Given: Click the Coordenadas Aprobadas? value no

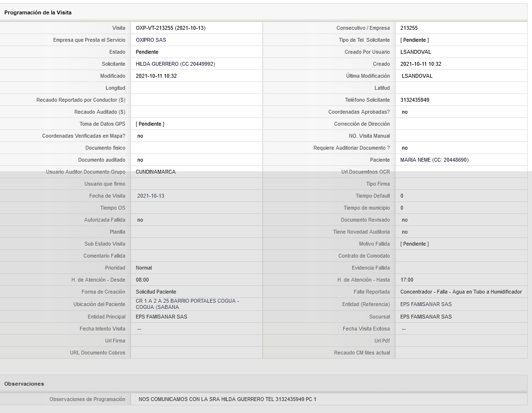Looking at the screenshot, I should pyautogui.click(x=404, y=112).
